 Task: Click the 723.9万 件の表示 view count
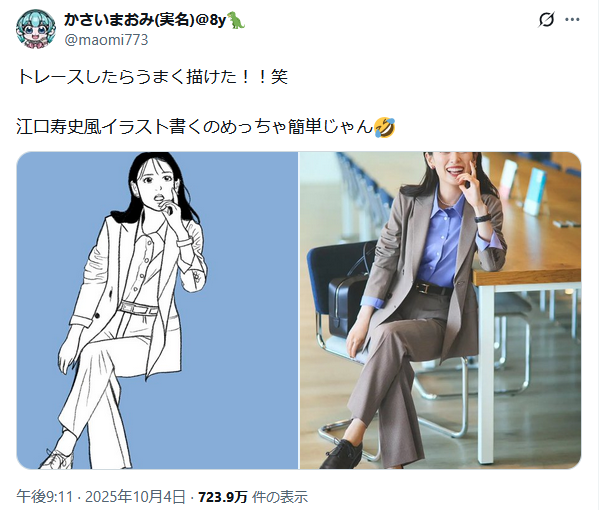(253, 496)
